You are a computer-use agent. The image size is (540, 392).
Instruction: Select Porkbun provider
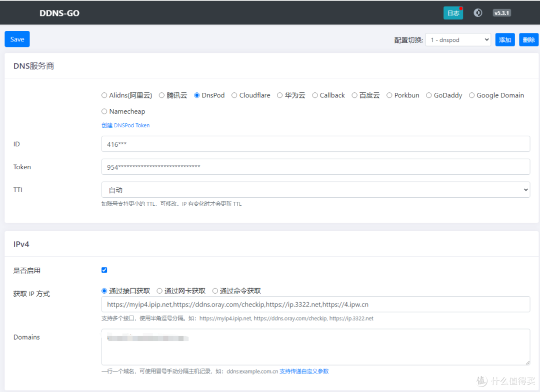pos(389,95)
